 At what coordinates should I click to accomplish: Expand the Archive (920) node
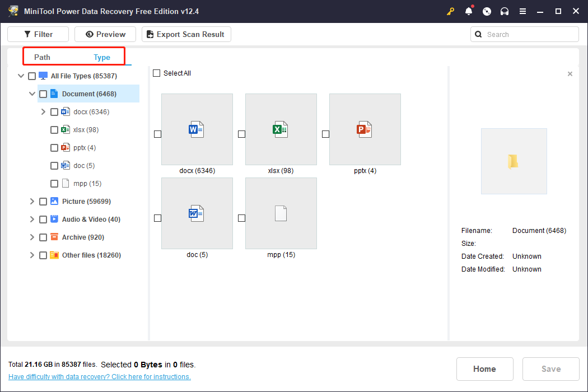pos(32,237)
